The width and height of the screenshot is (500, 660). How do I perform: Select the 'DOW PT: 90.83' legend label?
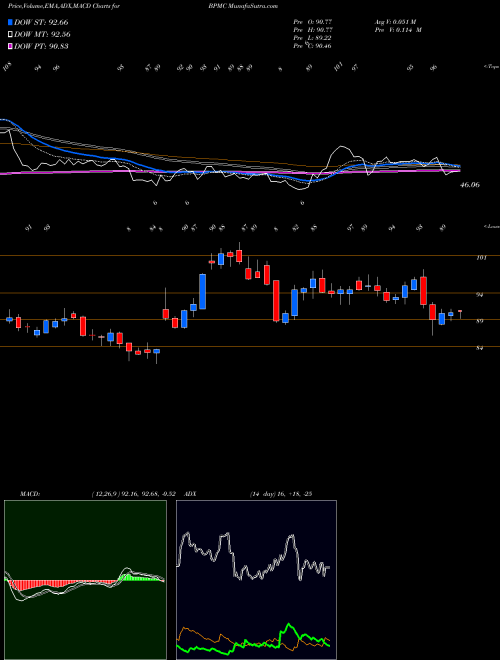coord(41,46)
